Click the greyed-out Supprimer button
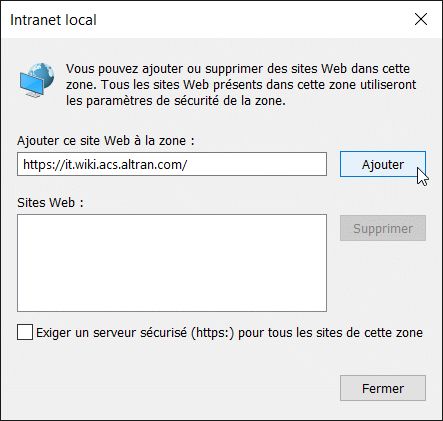443x421 pixels. point(383,228)
